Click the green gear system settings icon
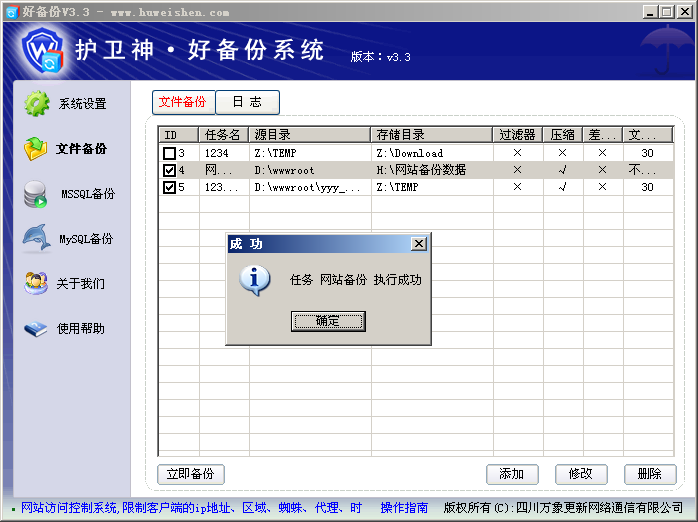The image size is (698, 522). pyautogui.click(x=37, y=104)
